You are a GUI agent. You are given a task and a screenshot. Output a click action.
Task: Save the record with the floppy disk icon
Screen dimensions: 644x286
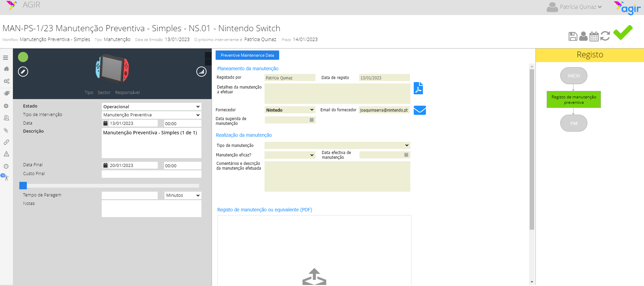[573, 36]
